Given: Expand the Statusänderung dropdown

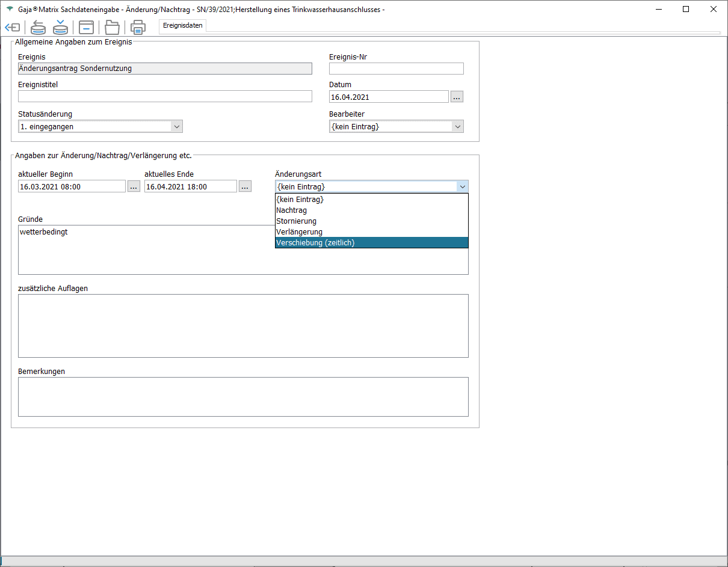Looking at the screenshot, I should [x=176, y=126].
